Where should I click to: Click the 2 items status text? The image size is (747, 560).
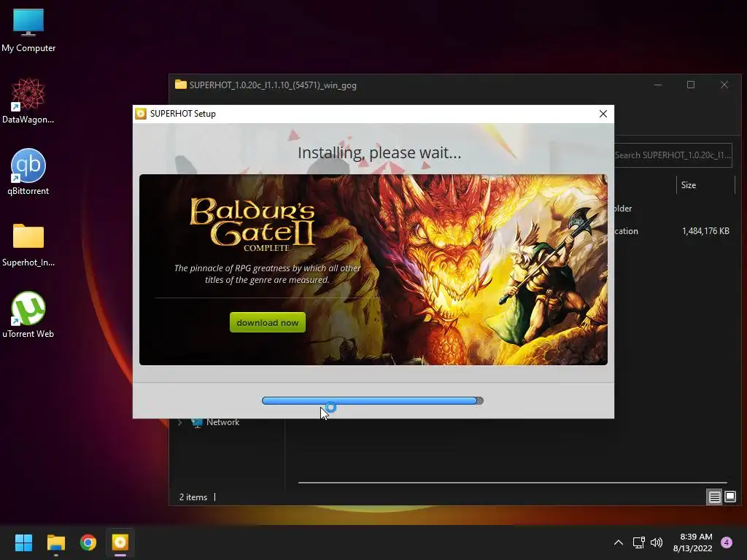click(193, 497)
